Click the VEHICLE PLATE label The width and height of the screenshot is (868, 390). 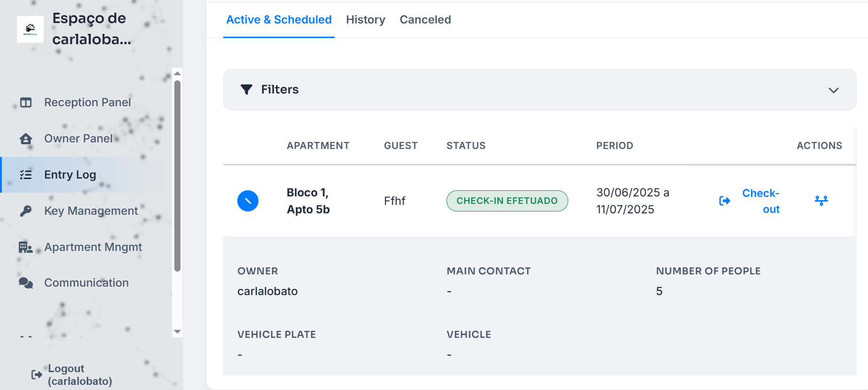pos(276,335)
